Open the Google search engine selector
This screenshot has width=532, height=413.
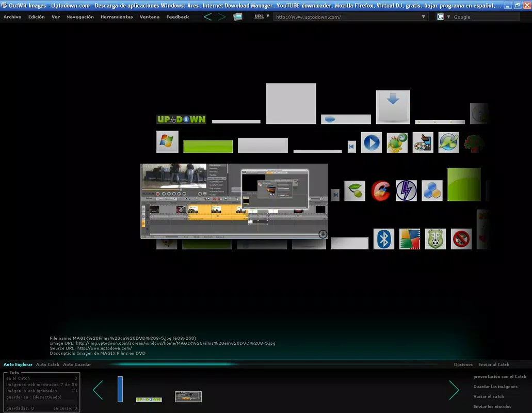click(x=443, y=17)
